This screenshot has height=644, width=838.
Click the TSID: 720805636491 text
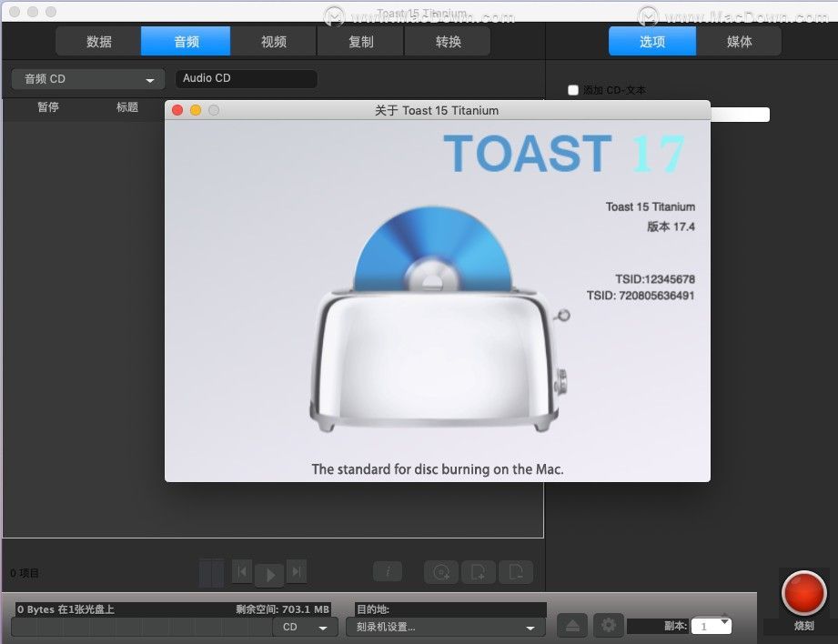click(x=641, y=296)
